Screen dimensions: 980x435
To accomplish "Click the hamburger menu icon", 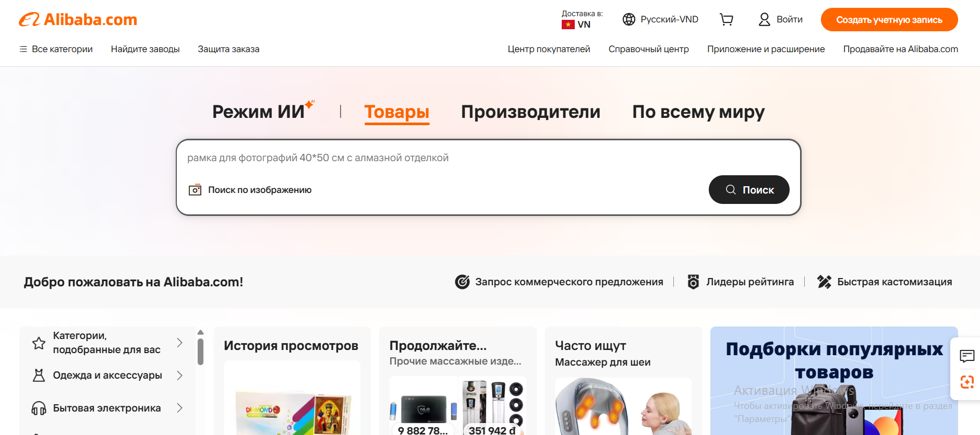I will [23, 49].
